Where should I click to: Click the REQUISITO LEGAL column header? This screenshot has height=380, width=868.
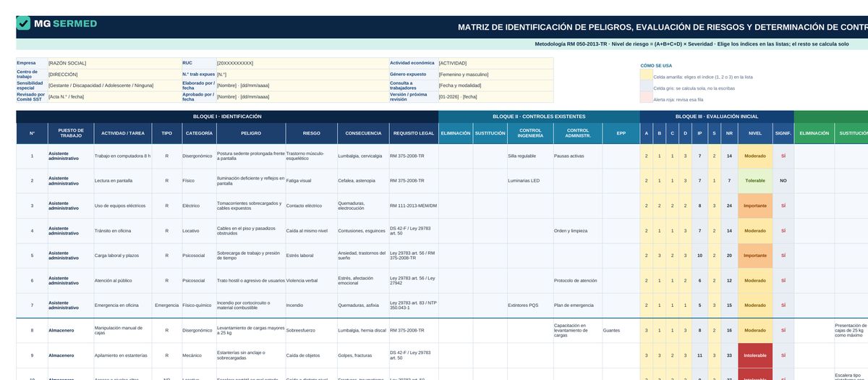tap(413, 133)
